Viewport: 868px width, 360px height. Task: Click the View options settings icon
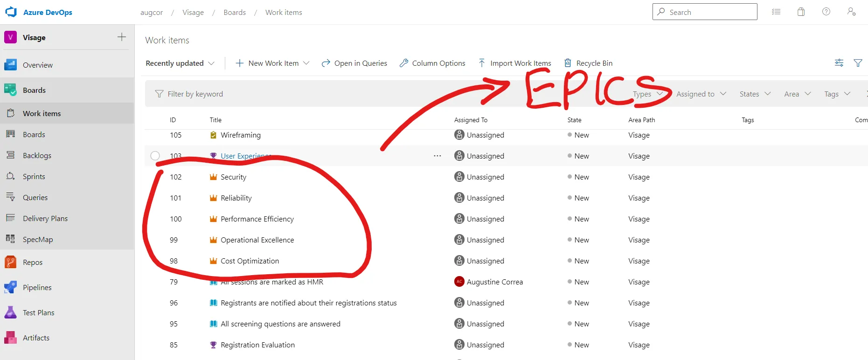click(839, 63)
